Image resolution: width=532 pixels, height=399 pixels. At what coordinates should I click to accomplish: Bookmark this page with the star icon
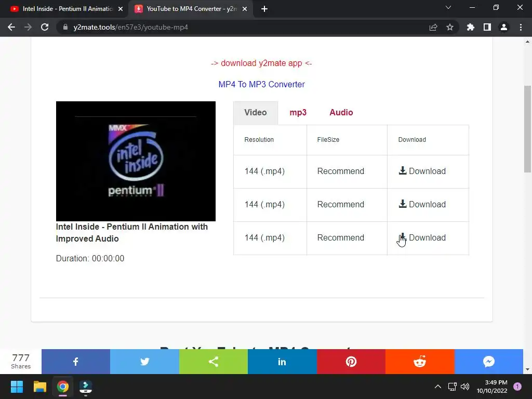(450, 27)
